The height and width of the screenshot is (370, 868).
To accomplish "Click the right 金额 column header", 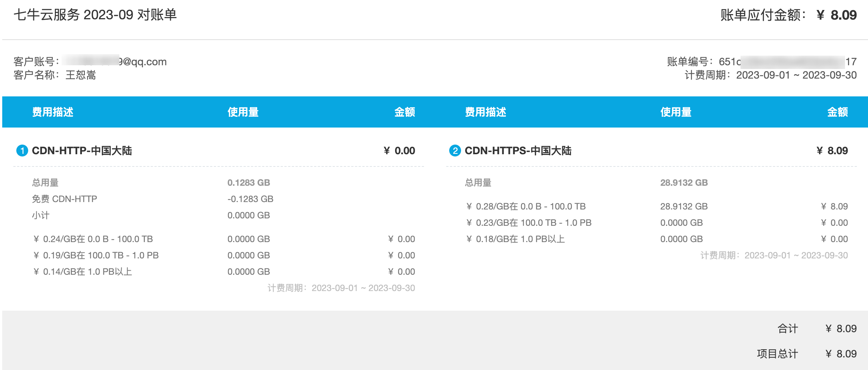I will (x=838, y=112).
